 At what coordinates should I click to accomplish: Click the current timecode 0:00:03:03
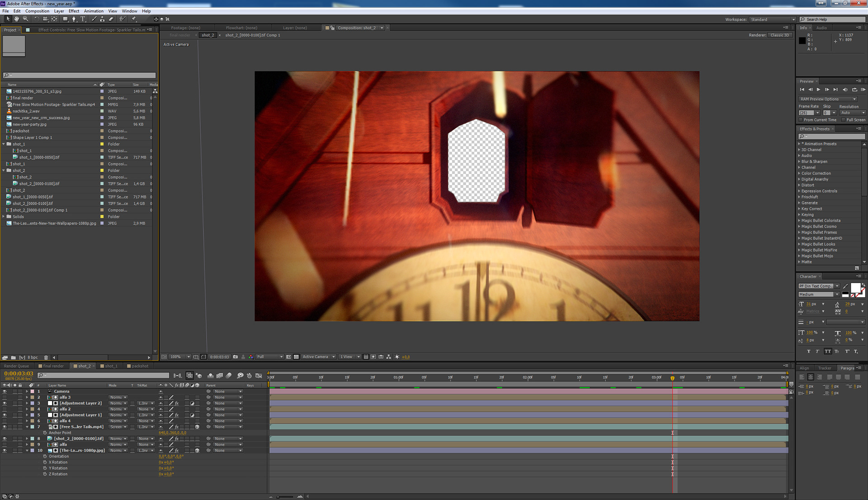pyautogui.click(x=19, y=374)
